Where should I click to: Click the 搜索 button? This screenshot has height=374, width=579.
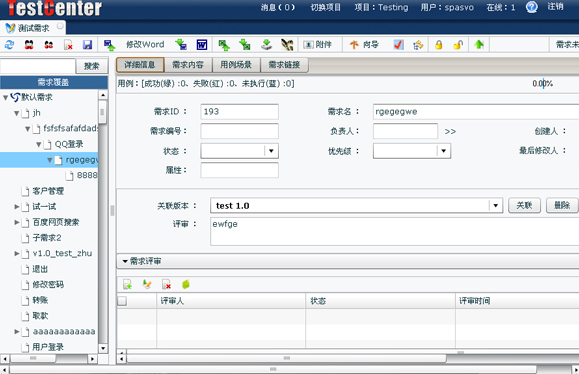(92, 66)
